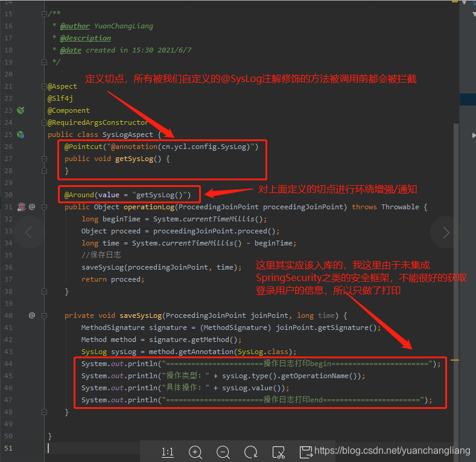Screen dimensions: 476x462
Task: Collapse the getSysLog method at line 27
Action: coord(44,159)
